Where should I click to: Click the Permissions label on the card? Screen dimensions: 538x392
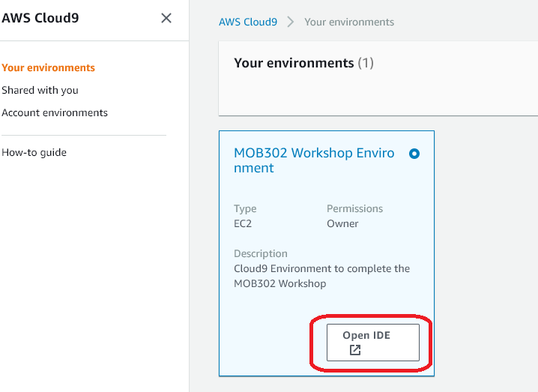tap(354, 208)
